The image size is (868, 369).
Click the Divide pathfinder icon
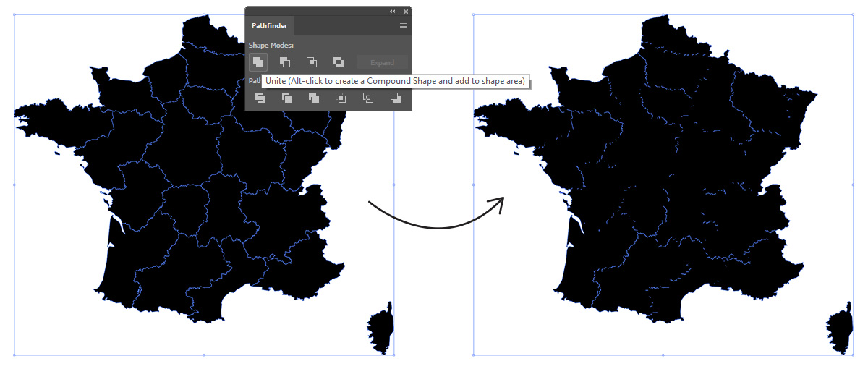tap(260, 98)
